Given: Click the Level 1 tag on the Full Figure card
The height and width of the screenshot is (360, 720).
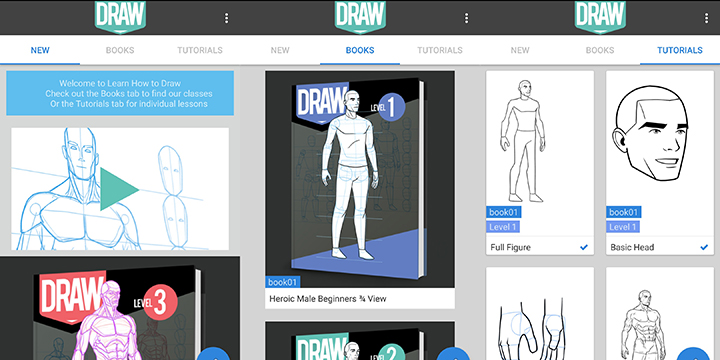Looking at the screenshot, I should pyautogui.click(x=503, y=227).
